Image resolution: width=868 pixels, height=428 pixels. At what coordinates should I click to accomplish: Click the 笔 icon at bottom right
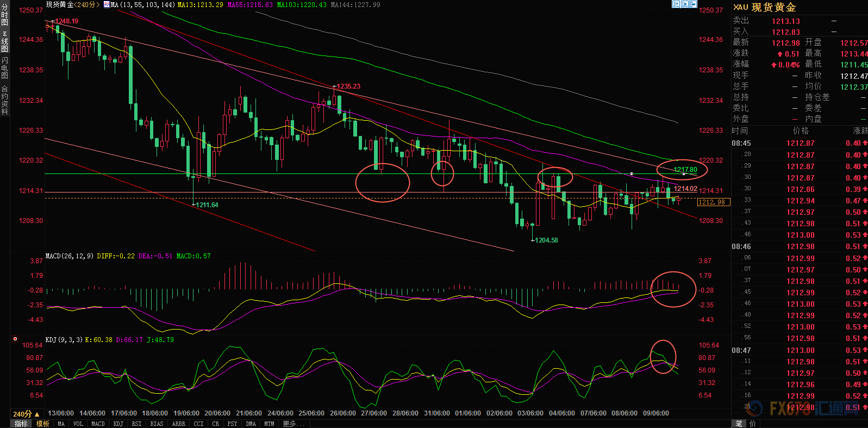pos(739,424)
